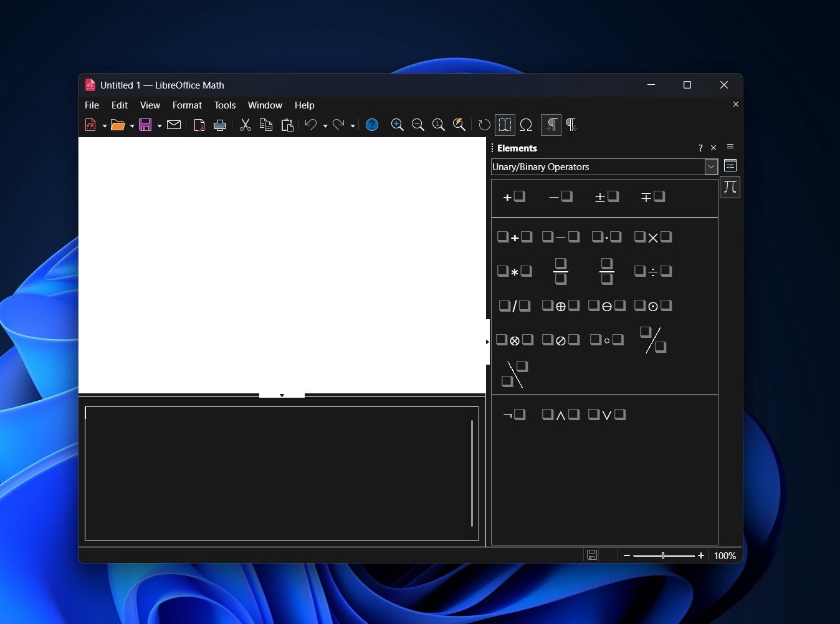Viewport: 840px width, 624px height.
Task: Open the Undo history dropdown arrow
Action: pos(325,126)
